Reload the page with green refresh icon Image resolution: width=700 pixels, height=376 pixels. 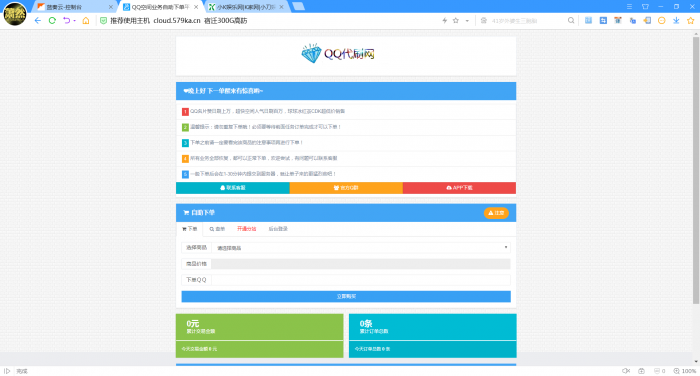point(52,21)
